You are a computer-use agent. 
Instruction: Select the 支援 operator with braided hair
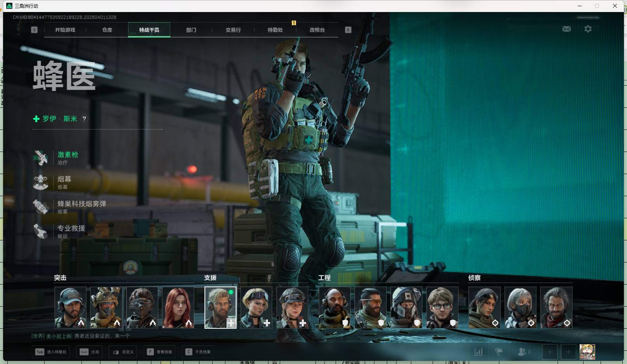pyautogui.click(x=292, y=307)
